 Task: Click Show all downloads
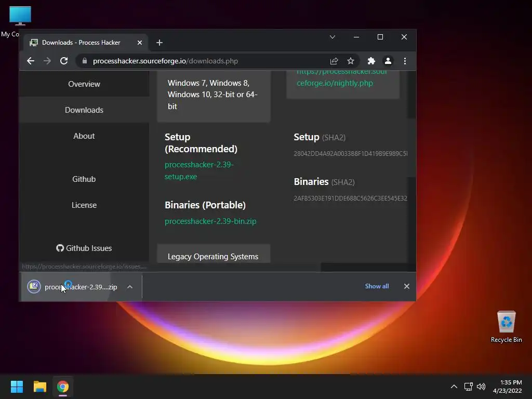[377, 286]
